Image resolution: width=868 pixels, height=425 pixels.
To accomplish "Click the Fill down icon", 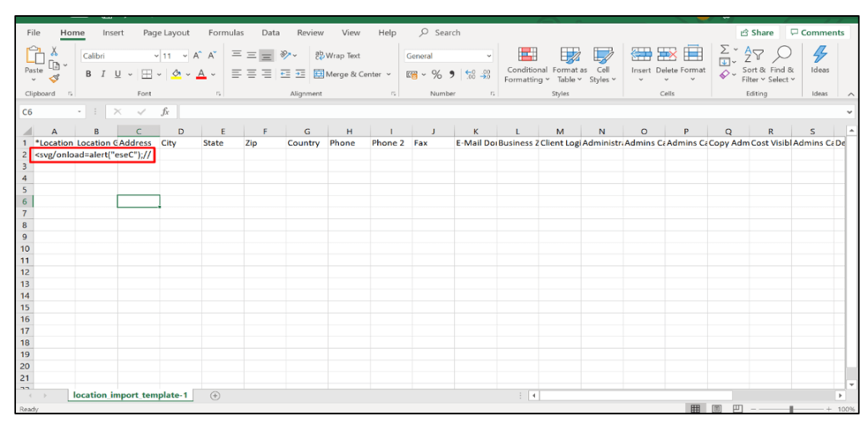I will tap(725, 63).
